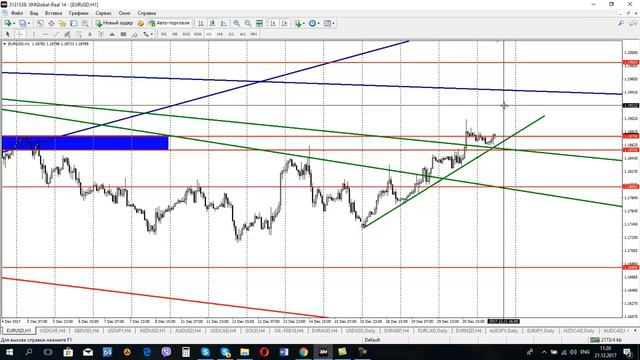Image resolution: width=640 pixels, height=360 pixels.
Task: Expand the Indicators dropdown arrow
Action: [304, 24]
